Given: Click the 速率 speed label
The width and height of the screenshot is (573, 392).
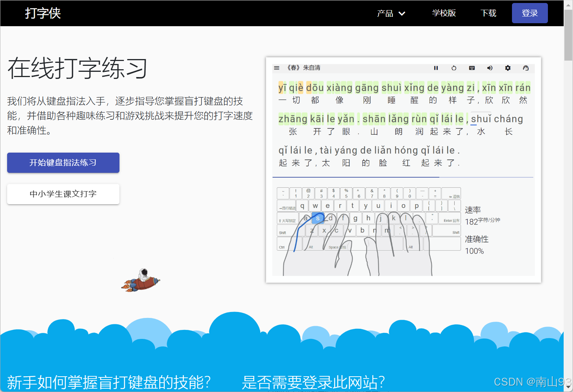Looking at the screenshot, I should pos(473,210).
